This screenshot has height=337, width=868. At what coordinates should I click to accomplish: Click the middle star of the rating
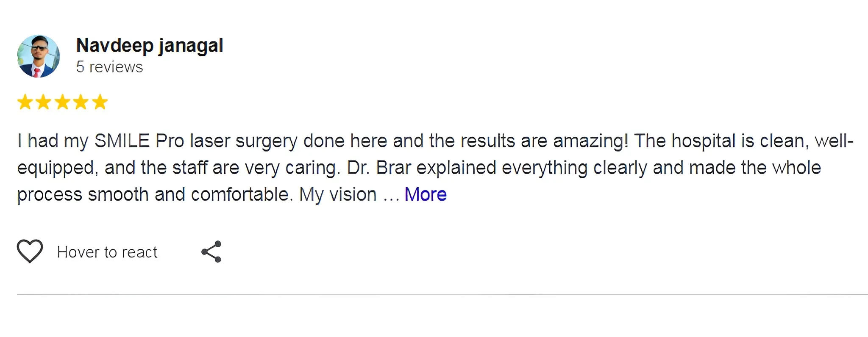[63, 102]
